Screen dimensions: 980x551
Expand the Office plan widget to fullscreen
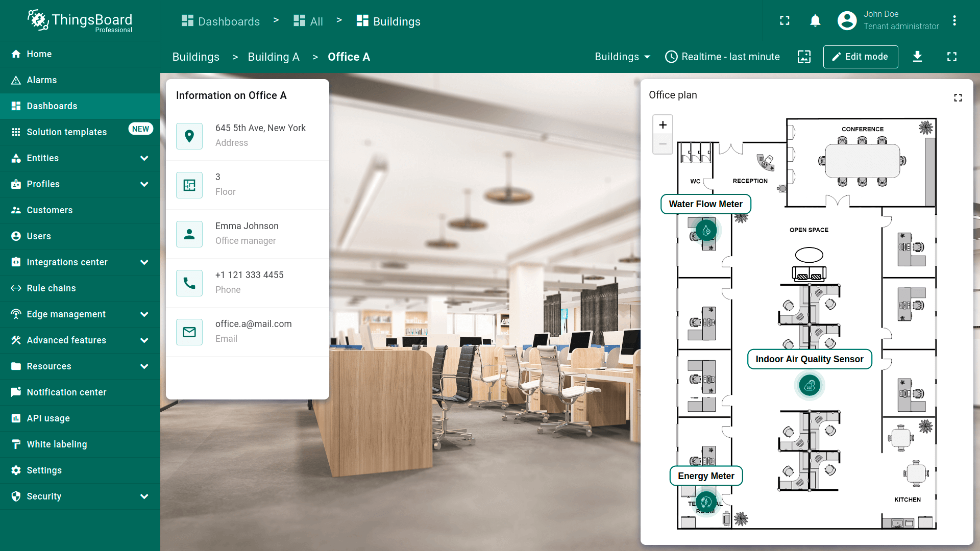point(958,97)
